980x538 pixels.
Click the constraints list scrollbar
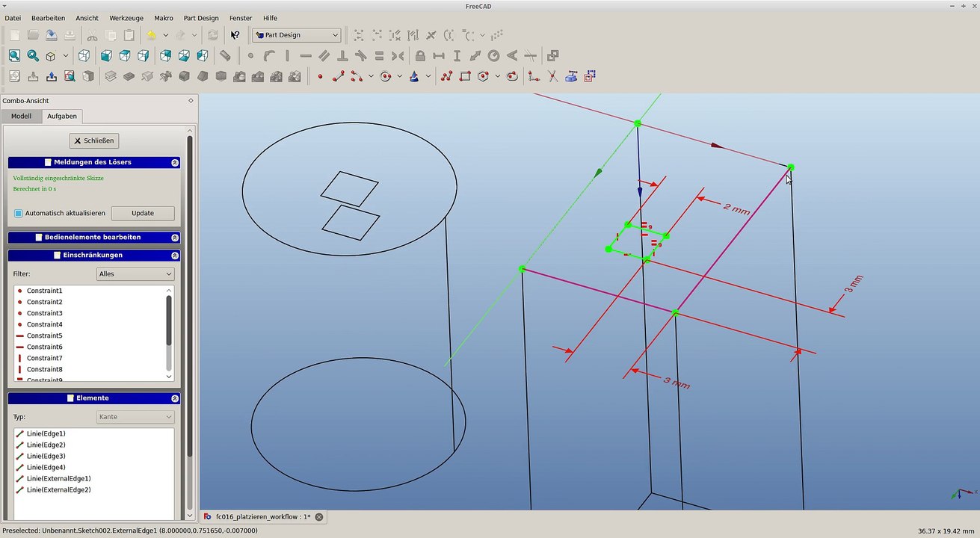169,333
